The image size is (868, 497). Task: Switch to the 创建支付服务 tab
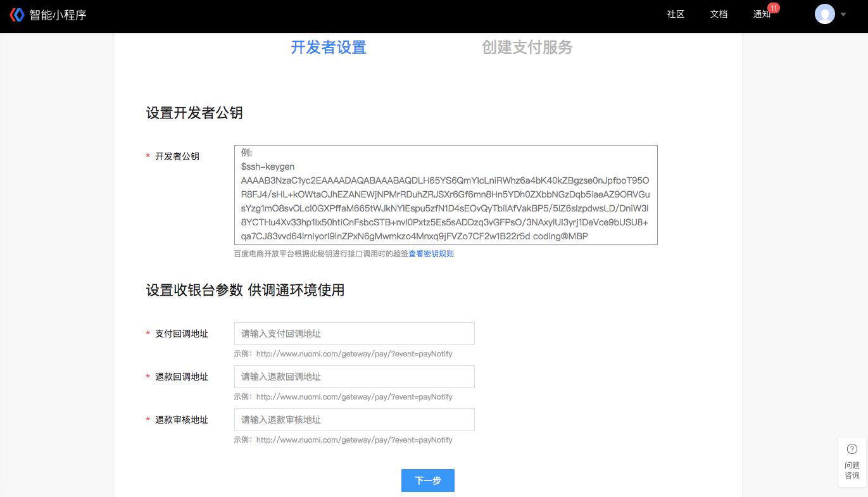point(526,47)
